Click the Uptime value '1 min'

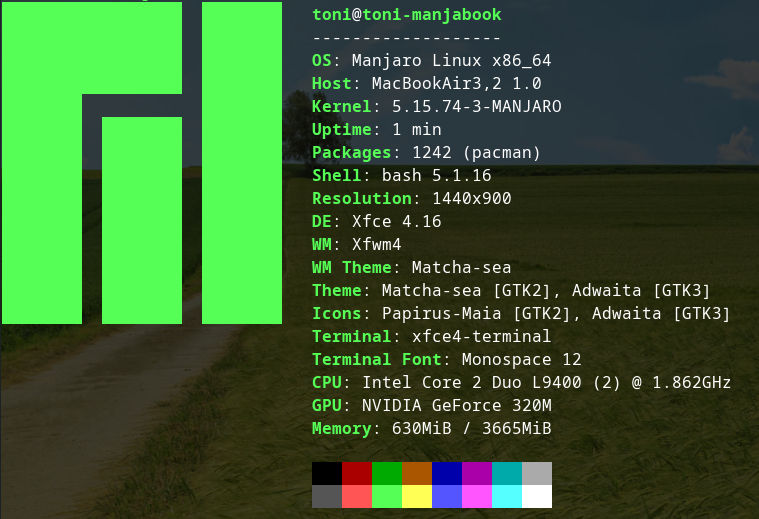[417, 129]
